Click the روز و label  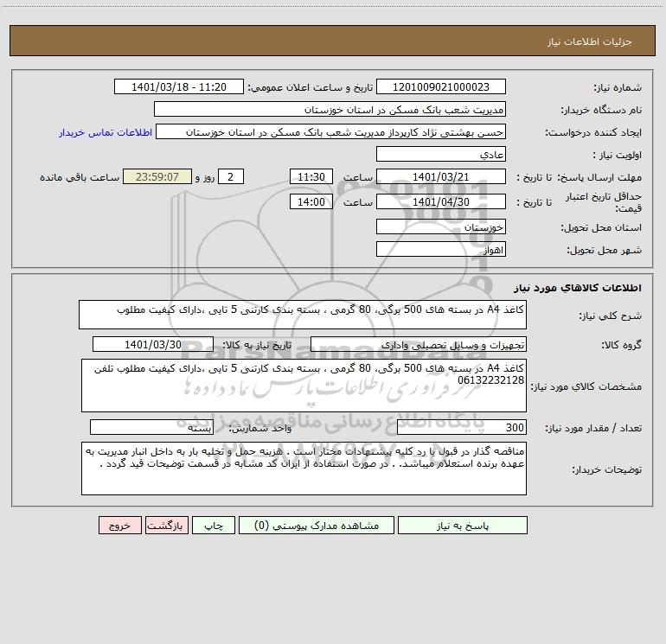click(x=205, y=177)
